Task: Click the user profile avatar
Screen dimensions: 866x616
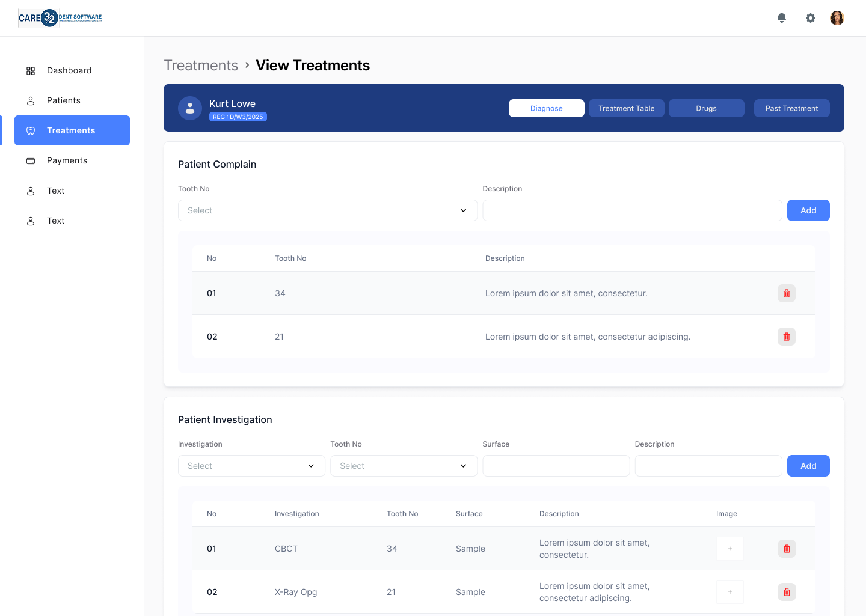Action: 837,18
